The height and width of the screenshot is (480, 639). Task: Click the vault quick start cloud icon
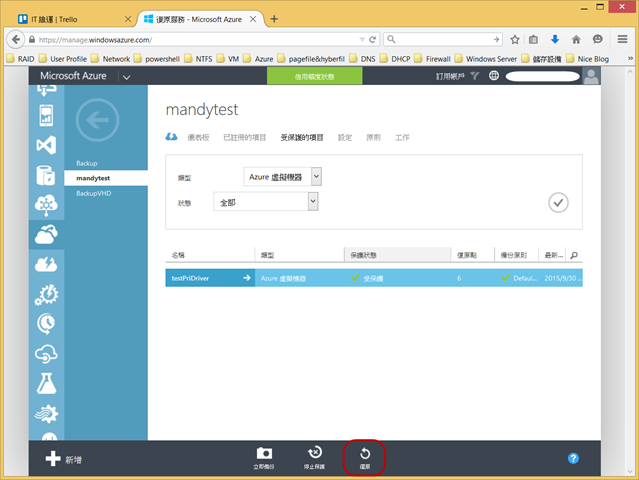(x=171, y=137)
